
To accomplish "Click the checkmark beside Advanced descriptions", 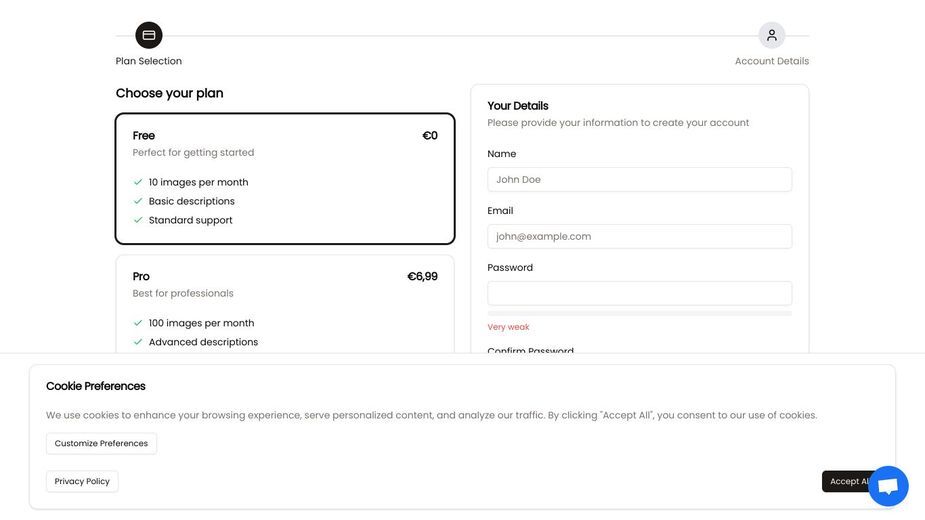I will click(138, 342).
